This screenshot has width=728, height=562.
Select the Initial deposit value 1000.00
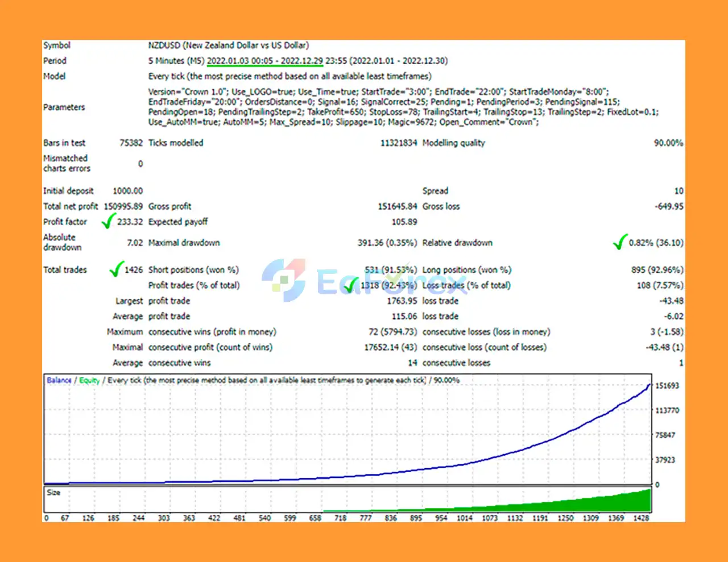[x=127, y=191]
